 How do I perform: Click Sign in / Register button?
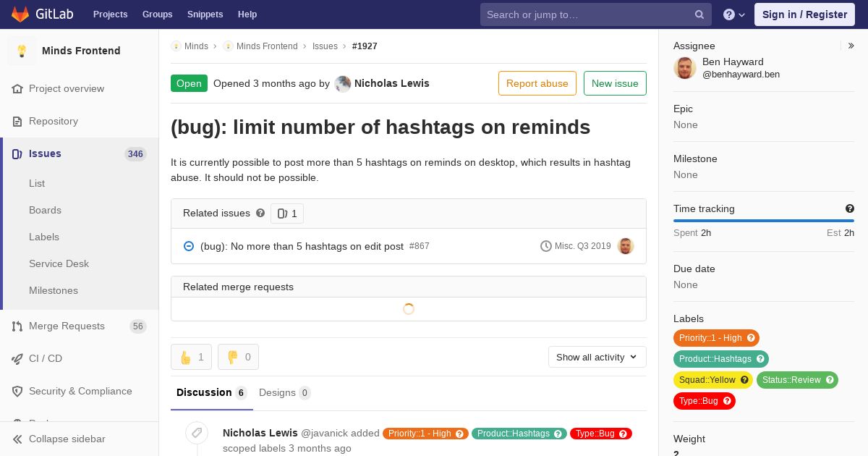[804, 14]
